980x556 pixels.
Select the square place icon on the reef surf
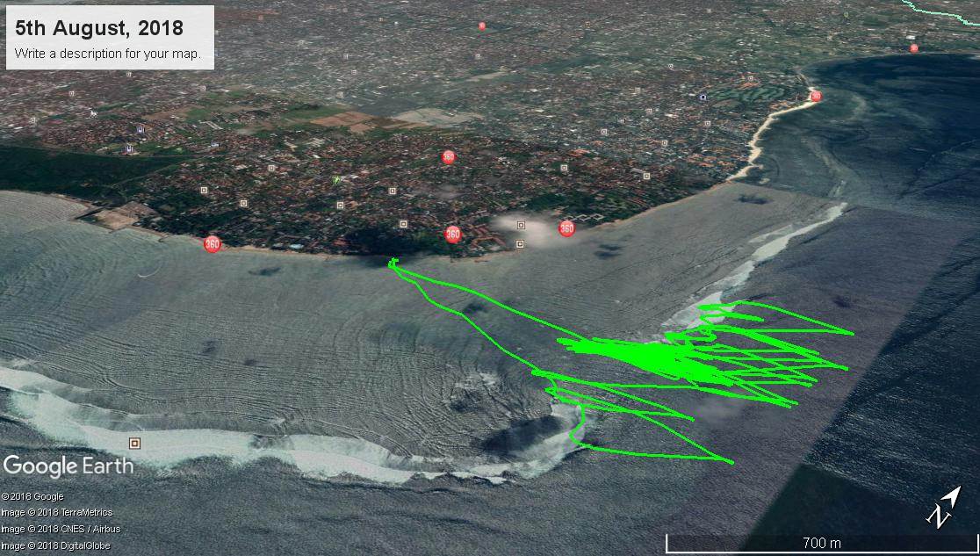tap(134, 444)
